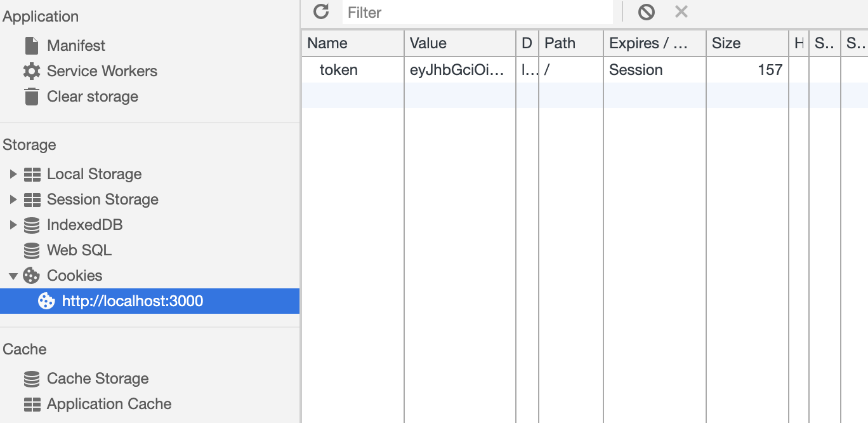Click the Expires column header
868x423 pixels.
654,43
